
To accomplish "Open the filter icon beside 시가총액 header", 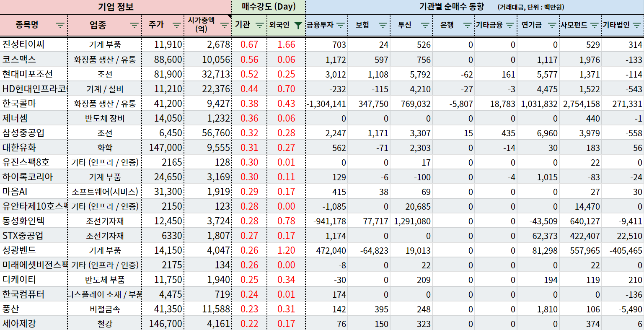I will click(225, 25).
